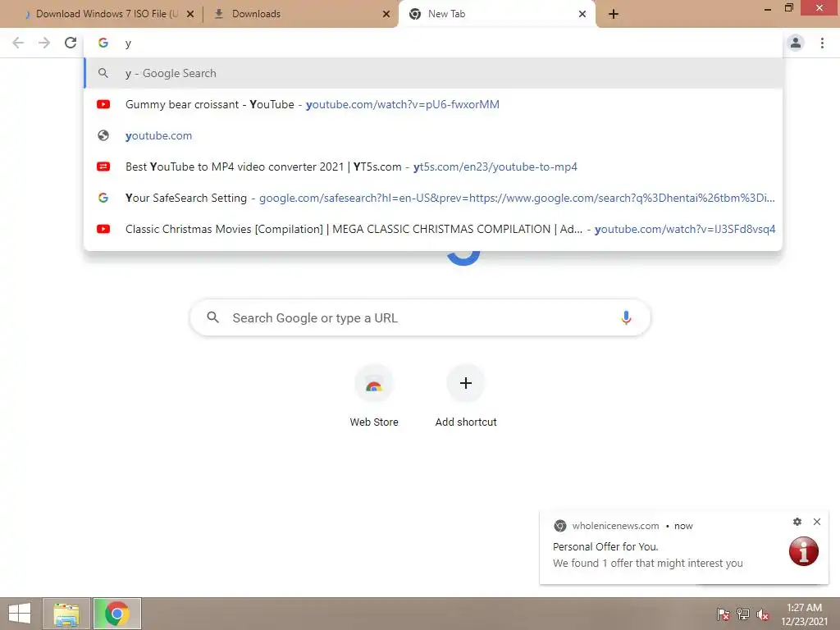840x630 pixels.
Task: Click Chrome icon in notification header
Action: click(x=559, y=526)
